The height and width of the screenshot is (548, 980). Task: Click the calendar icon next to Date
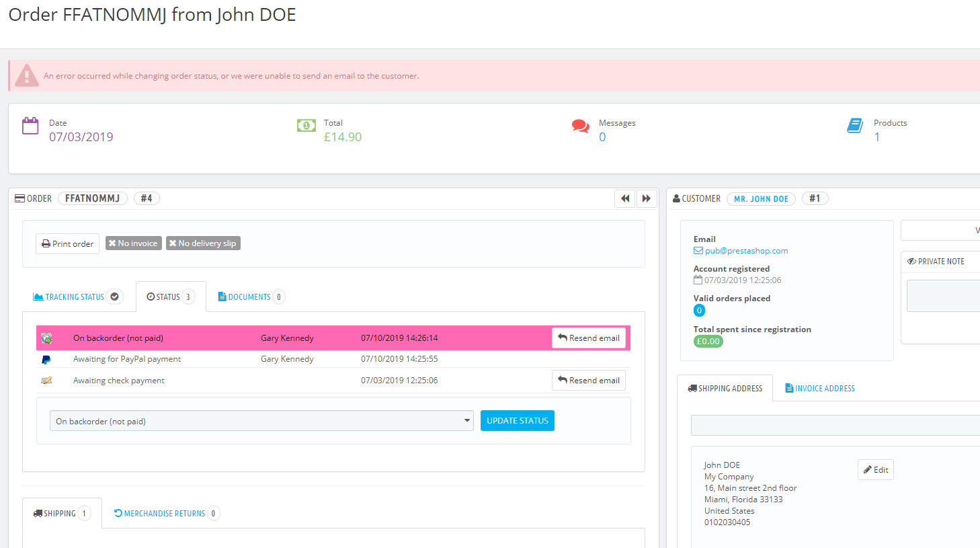30,126
